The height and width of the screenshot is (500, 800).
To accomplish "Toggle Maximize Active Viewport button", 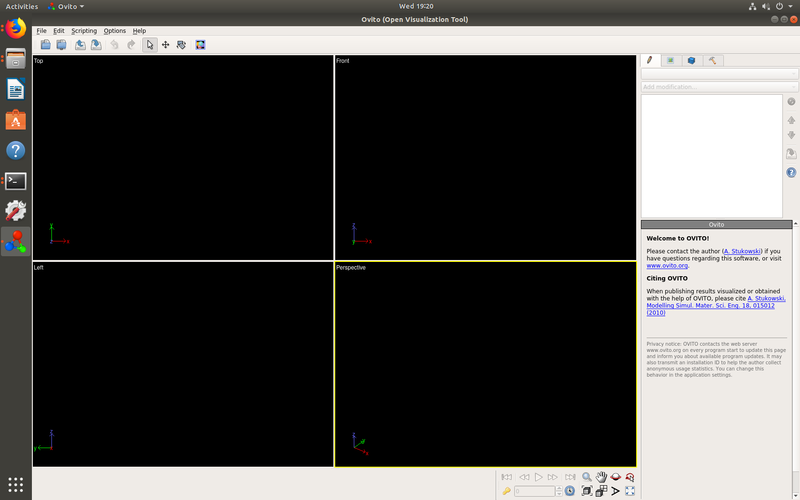I will click(630, 491).
